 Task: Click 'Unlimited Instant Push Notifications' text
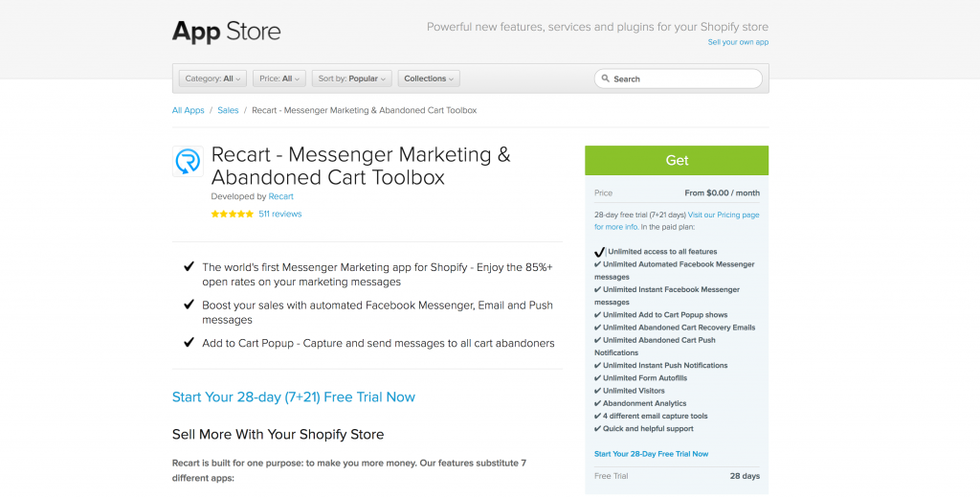[x=665, y=366]
